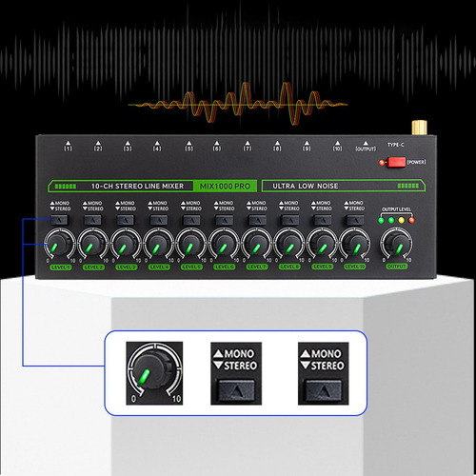The width and height of the screenshot is (476, 476).
Task: Toggle mono/stereo button above LEVEL 4
Action: click(158, 220)
